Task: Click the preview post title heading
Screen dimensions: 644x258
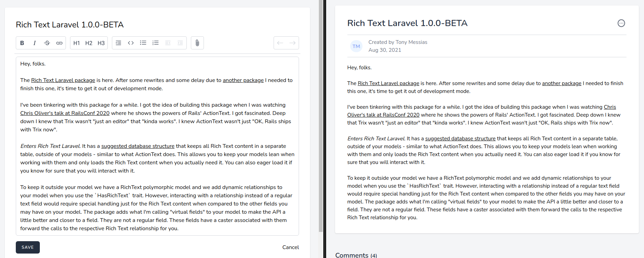Action: (407, 23)
